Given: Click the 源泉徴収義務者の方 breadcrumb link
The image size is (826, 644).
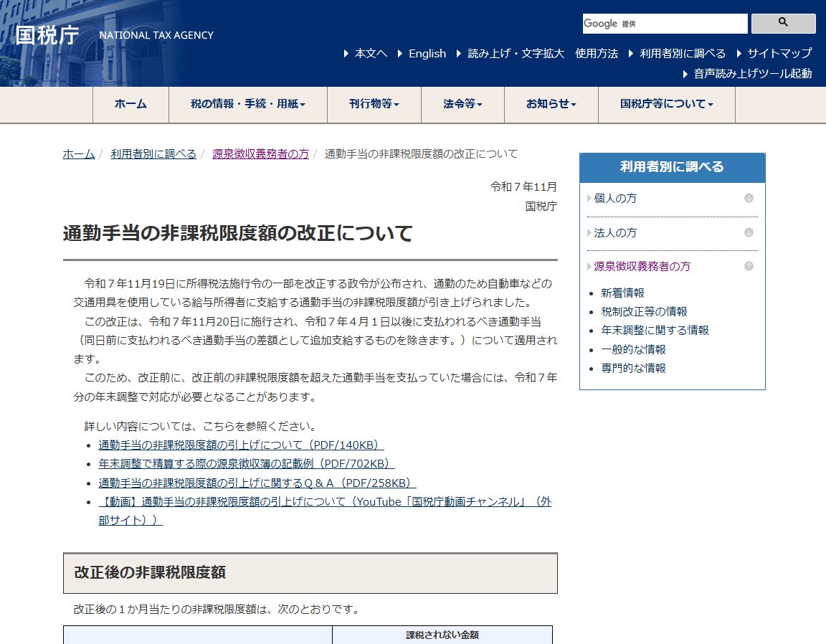Looking at the screenshot, I should 260,153.
